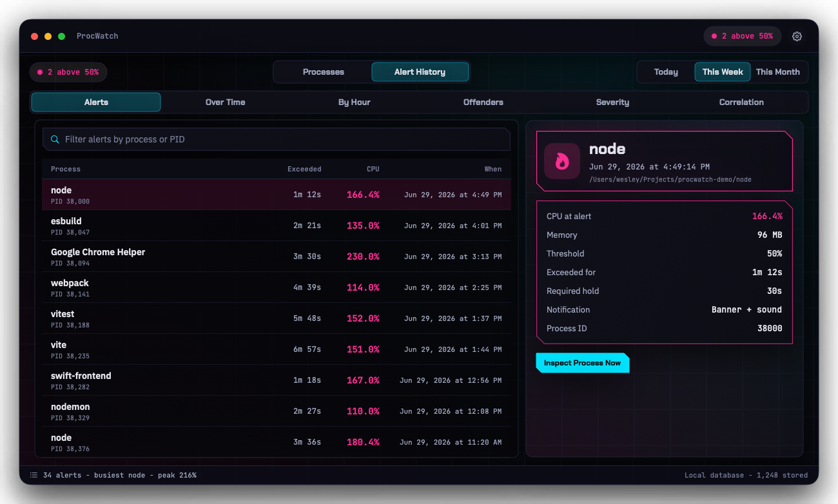Set time range to This Week
The image size is (838, 504).
point(723,72)
